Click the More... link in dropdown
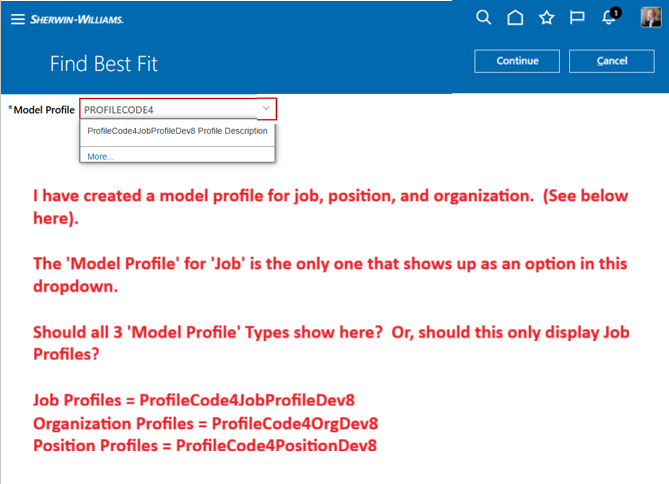Viewport: 669px width, 484px height. click(100, 157)
